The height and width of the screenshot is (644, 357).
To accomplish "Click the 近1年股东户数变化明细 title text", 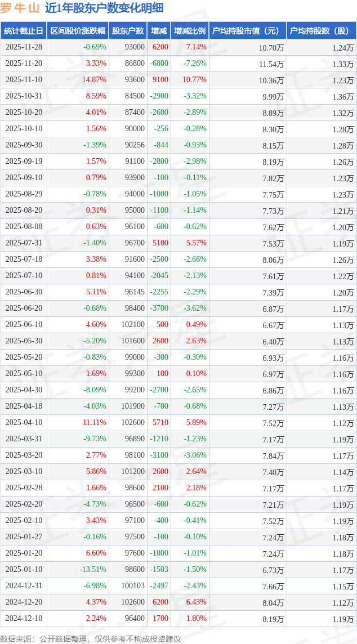I will coord(104,8).
